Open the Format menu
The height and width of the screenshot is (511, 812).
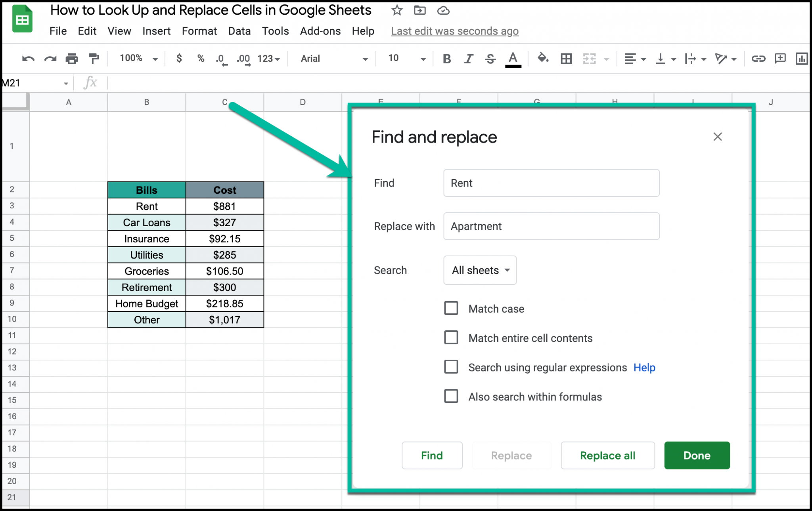(x=199, y=31)
